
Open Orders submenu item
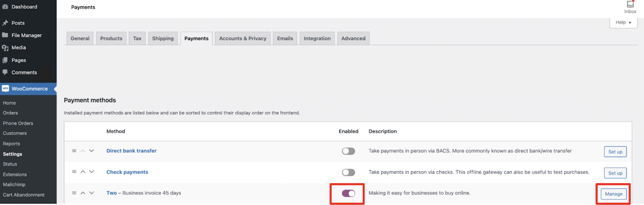coord(10,113)
